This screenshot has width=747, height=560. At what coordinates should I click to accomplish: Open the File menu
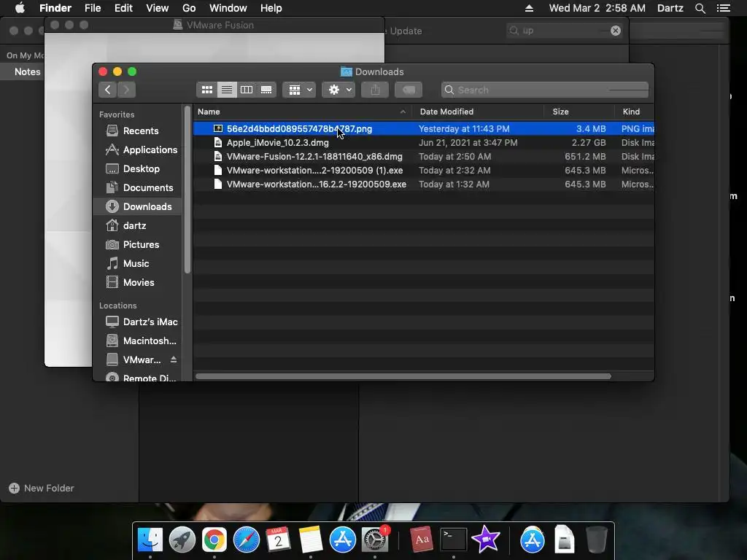pyautogui.click(x=93, y=8)
